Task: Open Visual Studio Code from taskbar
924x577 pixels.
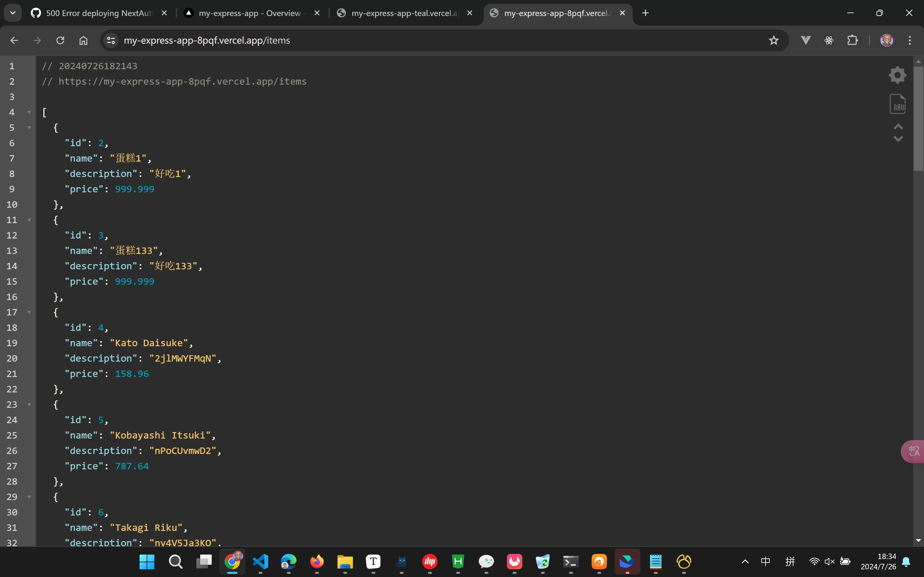Action: (261, 562)
